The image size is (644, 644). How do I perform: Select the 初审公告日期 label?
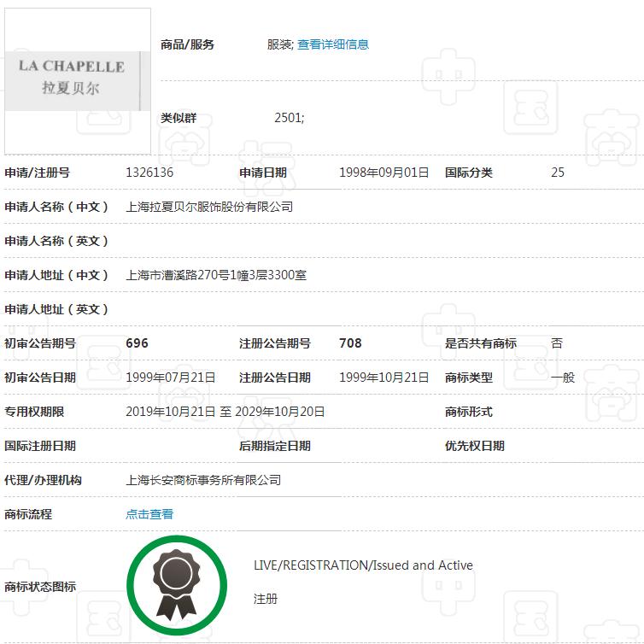click(40, 377)
